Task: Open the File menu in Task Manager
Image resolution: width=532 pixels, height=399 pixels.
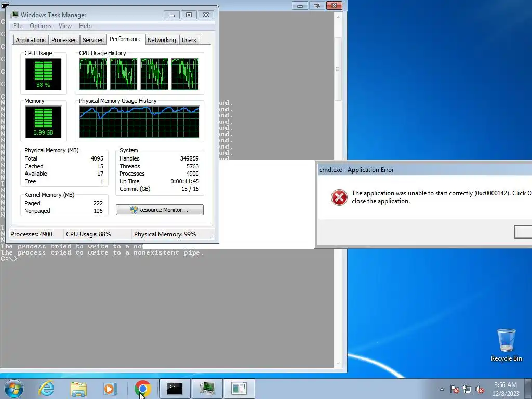Action: [x=18, y=26]
